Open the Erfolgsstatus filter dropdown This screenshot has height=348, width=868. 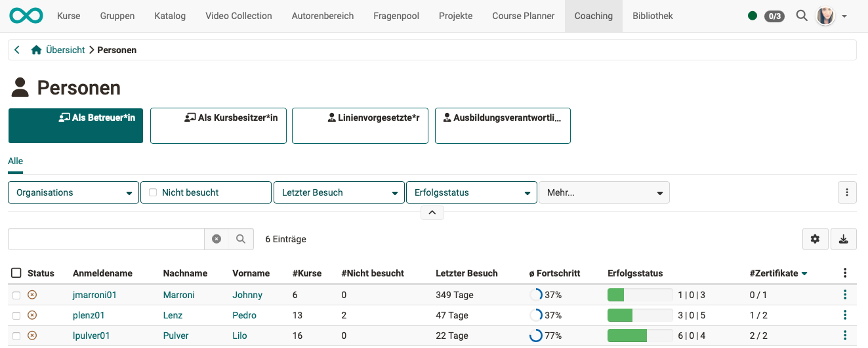pyautogui.click(x=471, y=192)
